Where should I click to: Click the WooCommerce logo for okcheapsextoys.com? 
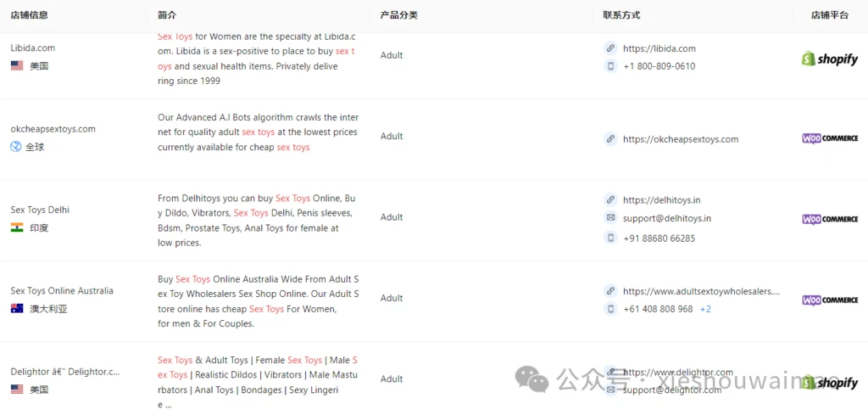pos(830,138)
